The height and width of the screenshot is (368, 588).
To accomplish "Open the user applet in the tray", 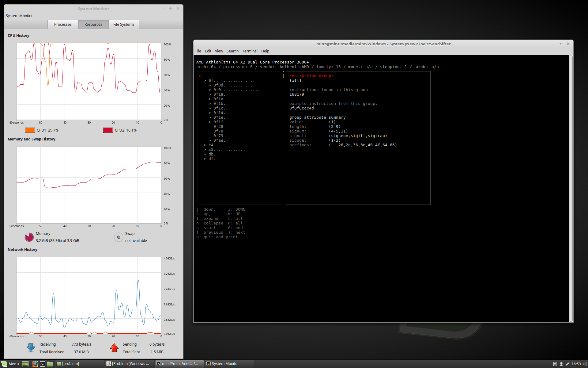I will pyautogui.click(x=561, y=364).
